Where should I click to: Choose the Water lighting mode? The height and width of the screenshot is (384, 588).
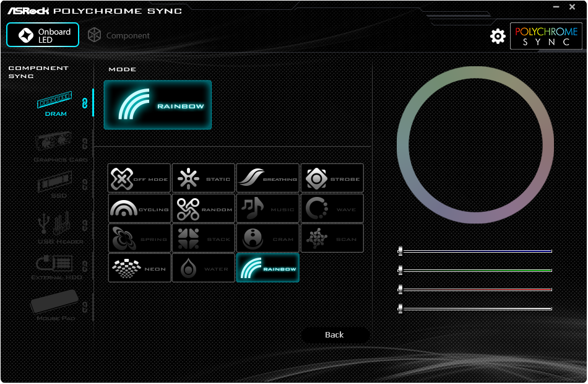[204, 268]
